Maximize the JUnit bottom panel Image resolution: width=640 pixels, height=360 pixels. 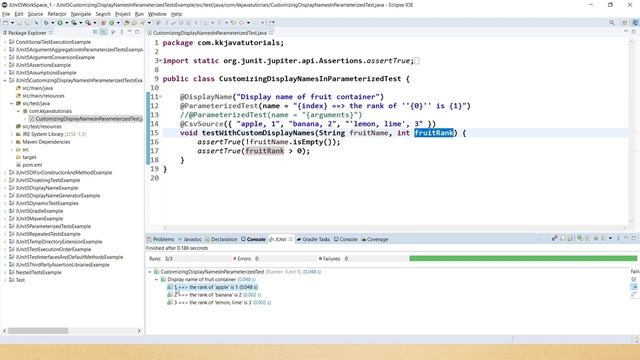pyautogui.click(x=633, y=238)
